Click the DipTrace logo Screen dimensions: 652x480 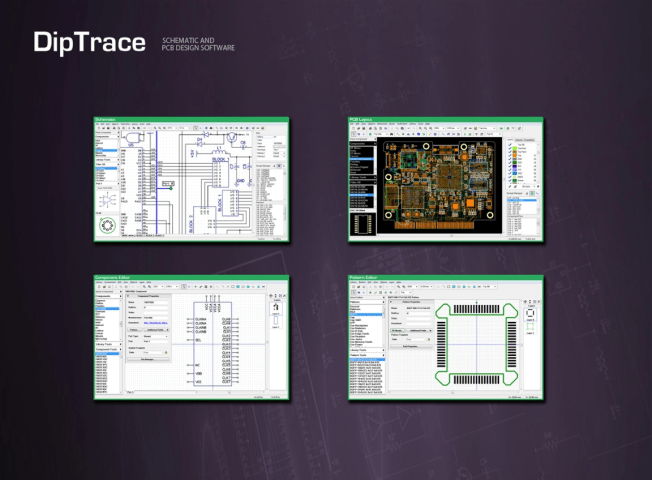[90, 42]
